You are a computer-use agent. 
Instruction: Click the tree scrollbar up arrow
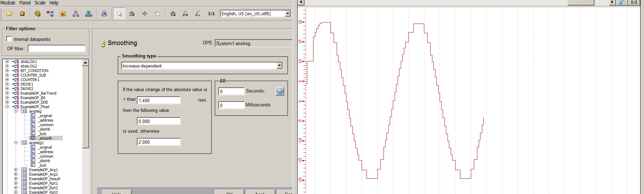pyautogui.click(x=85, y=63)
